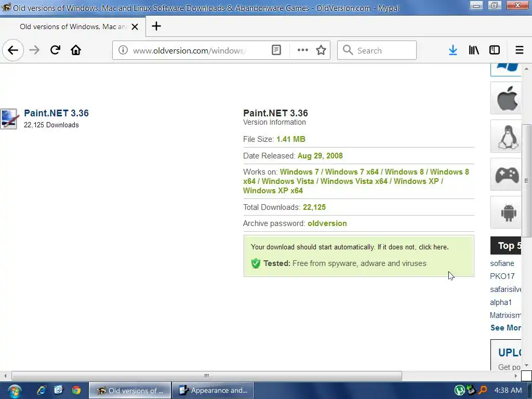Open user sofiane's profile link
This screenshot has width=532, height=399.
(x=502, y=263)
